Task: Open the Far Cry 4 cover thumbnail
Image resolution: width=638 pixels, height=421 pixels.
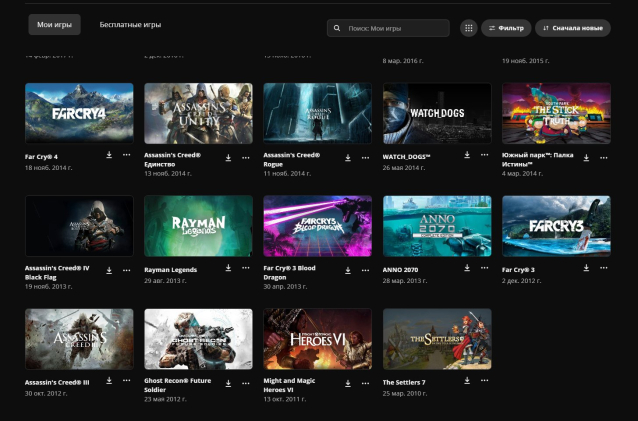Action: 79,113
